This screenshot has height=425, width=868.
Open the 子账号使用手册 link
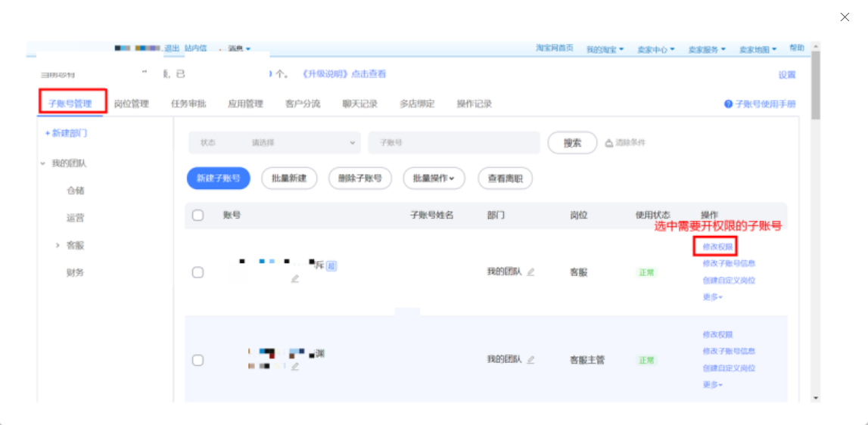pos(766,104)
